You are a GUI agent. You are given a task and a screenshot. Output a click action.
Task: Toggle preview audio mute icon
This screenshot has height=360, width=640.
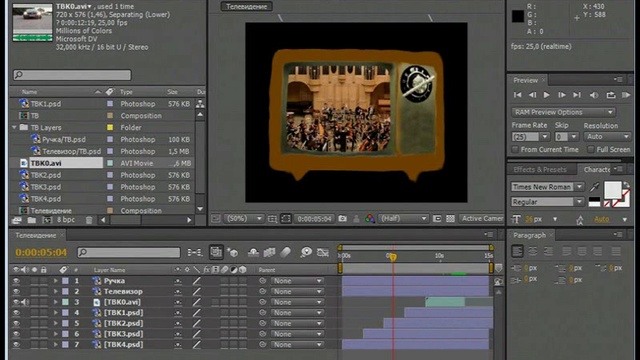[x=594, y=95]
